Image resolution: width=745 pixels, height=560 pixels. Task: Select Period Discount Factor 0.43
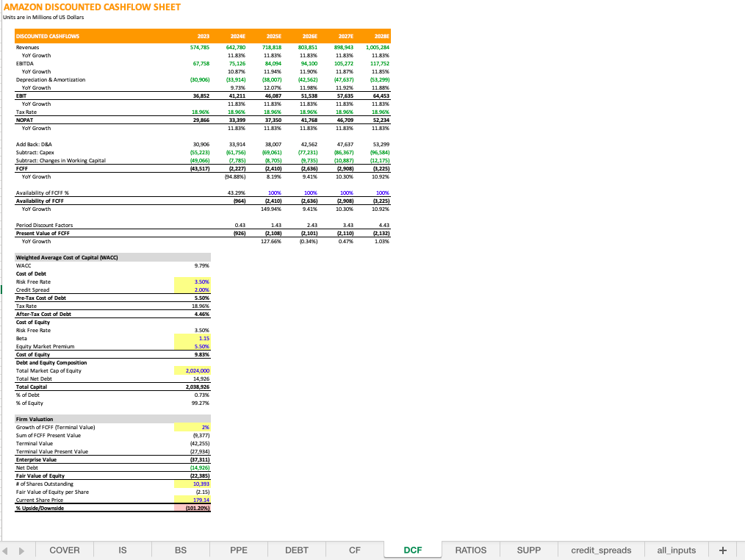[240, 226]
